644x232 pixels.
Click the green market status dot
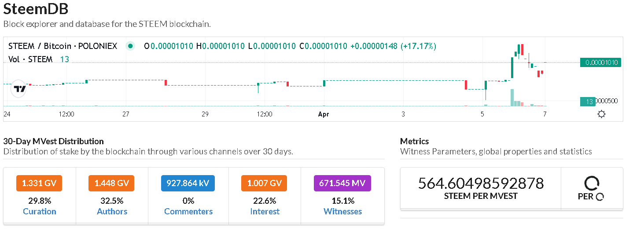[130, 46]
